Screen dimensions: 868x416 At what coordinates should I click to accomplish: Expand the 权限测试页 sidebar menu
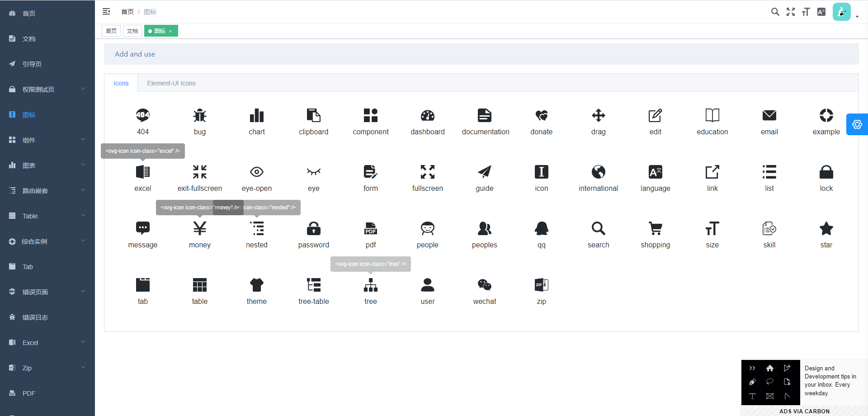(47, 89)
